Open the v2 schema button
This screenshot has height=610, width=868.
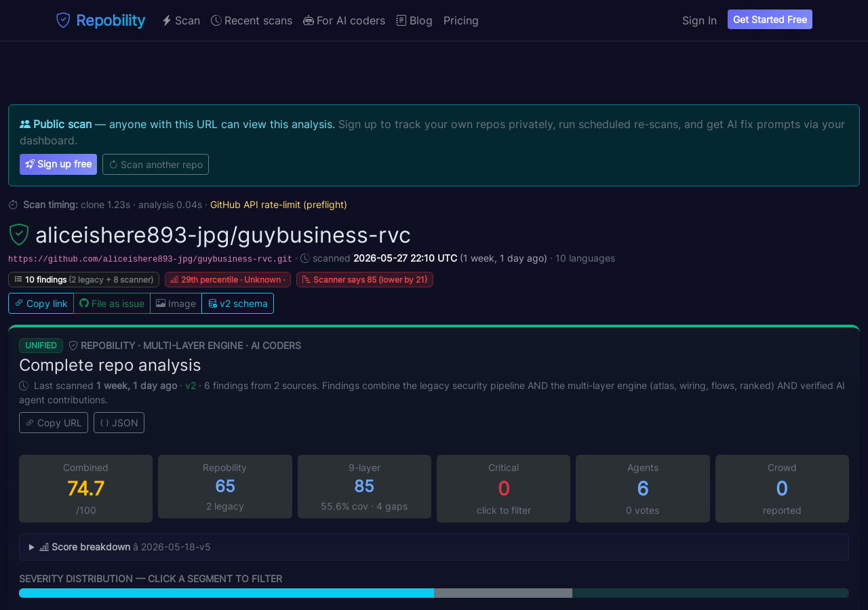(237, 303)
